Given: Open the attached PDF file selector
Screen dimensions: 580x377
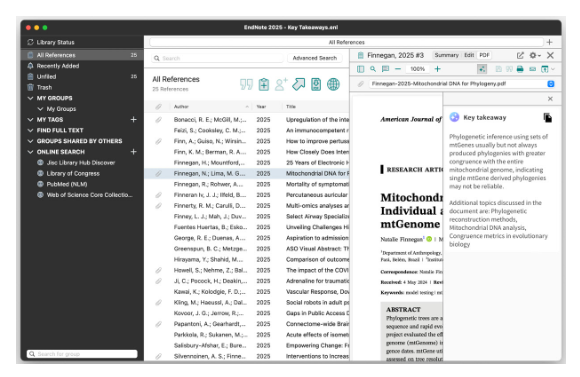Looking at the screenshot, I should [x=551, y=84].
